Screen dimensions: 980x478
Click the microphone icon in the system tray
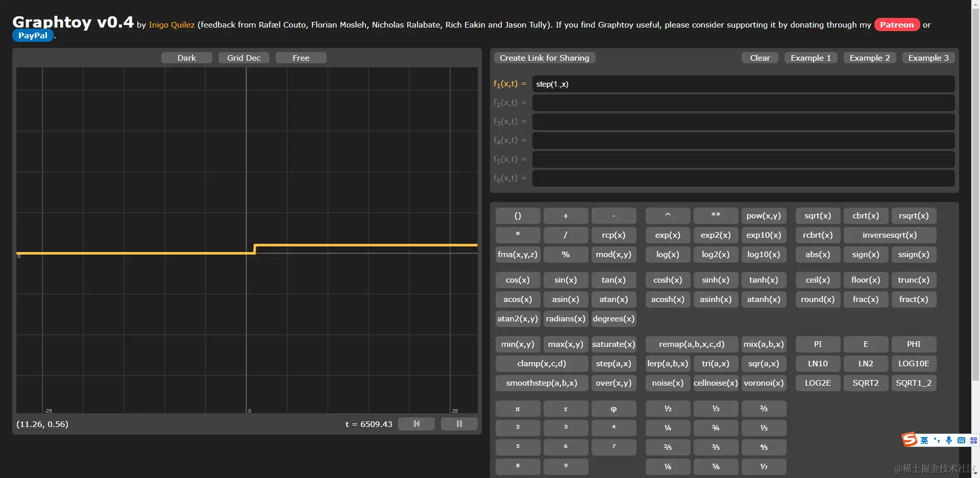point(948,440)
